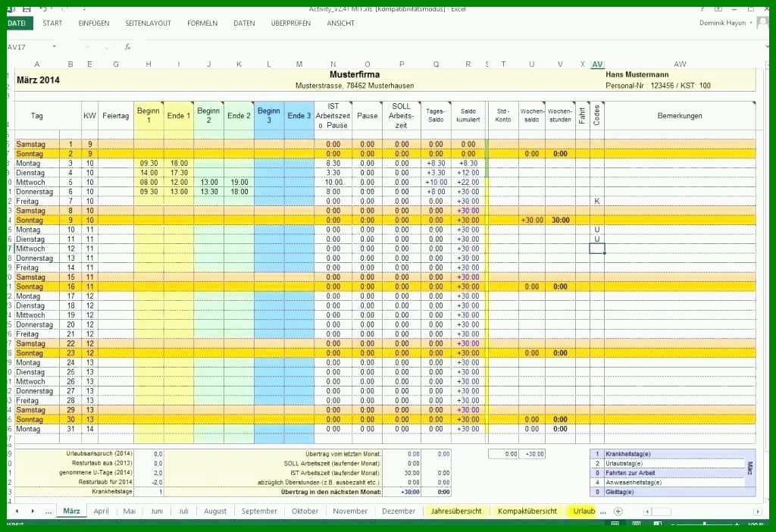Viewport: 776px width, 532px height.
Task: Select column header N
Action: click(x=333, y=64)
